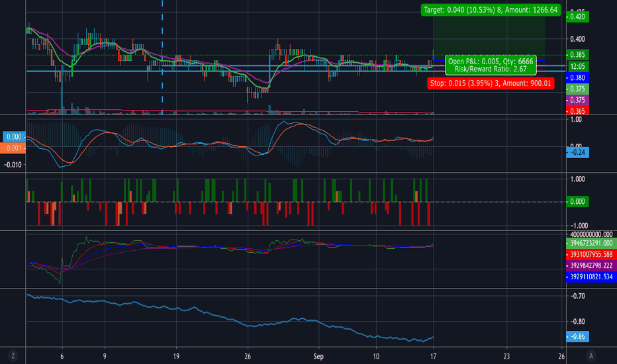
Task: Click the 0.400 price axis label
Action: 577,39
